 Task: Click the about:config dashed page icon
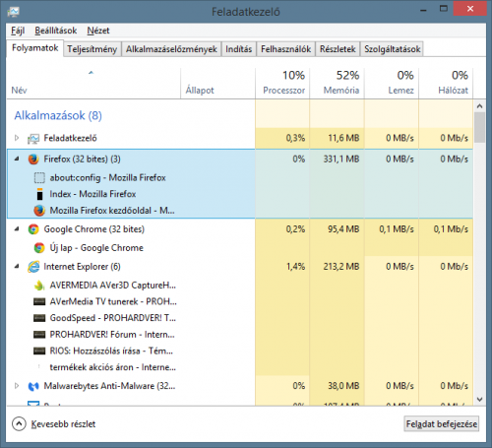click(39, 178)
